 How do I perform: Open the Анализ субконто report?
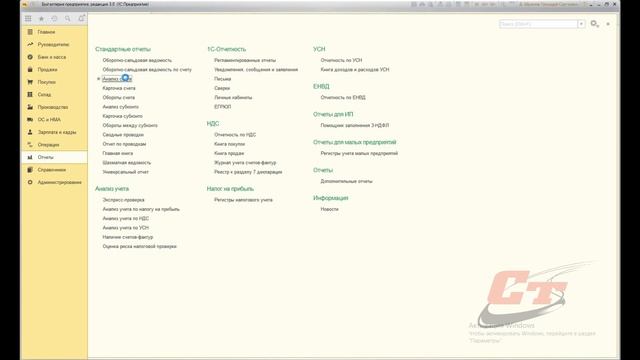point(120,107)
